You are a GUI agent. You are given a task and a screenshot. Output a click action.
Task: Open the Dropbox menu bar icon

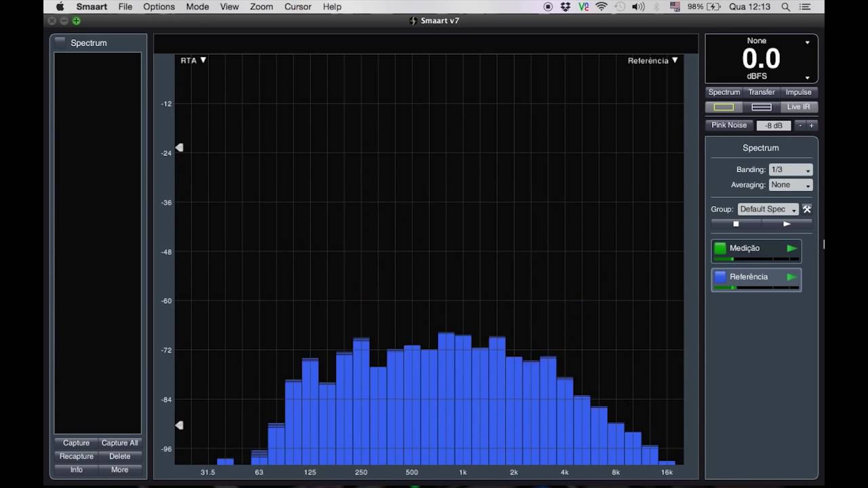(566, 7)
